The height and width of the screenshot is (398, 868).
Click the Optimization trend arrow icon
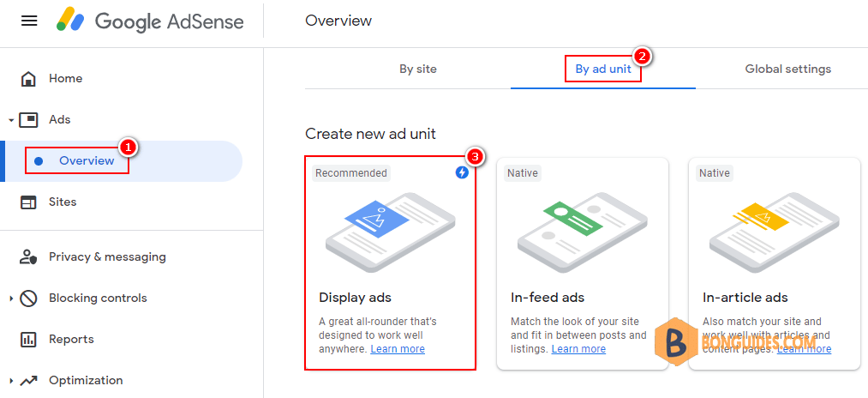point(28,381)
